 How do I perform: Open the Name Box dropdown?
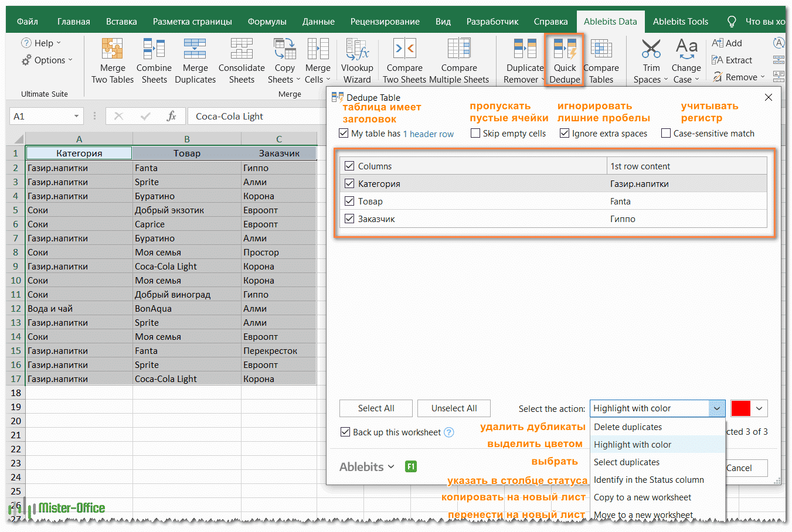tap(76, 116)
